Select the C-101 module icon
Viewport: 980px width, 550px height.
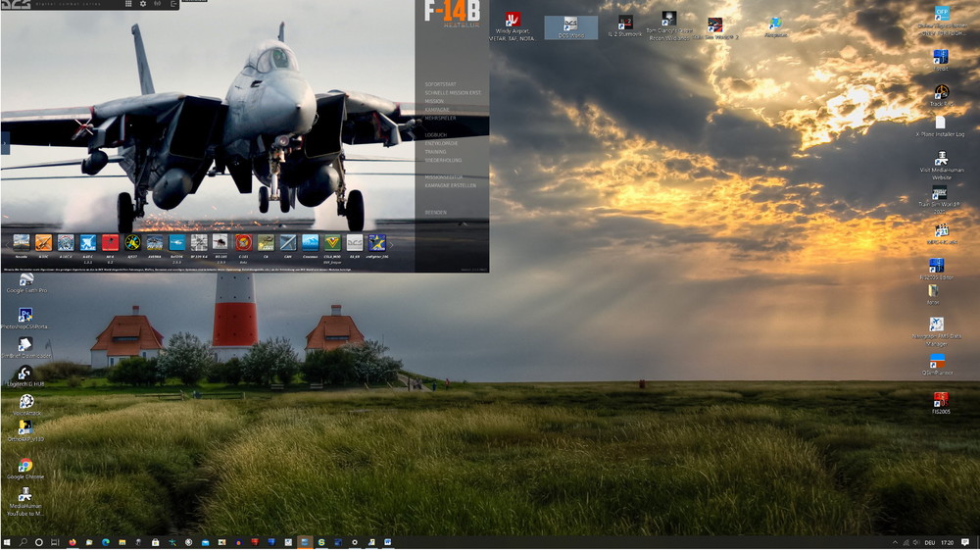tap(243, 242)
